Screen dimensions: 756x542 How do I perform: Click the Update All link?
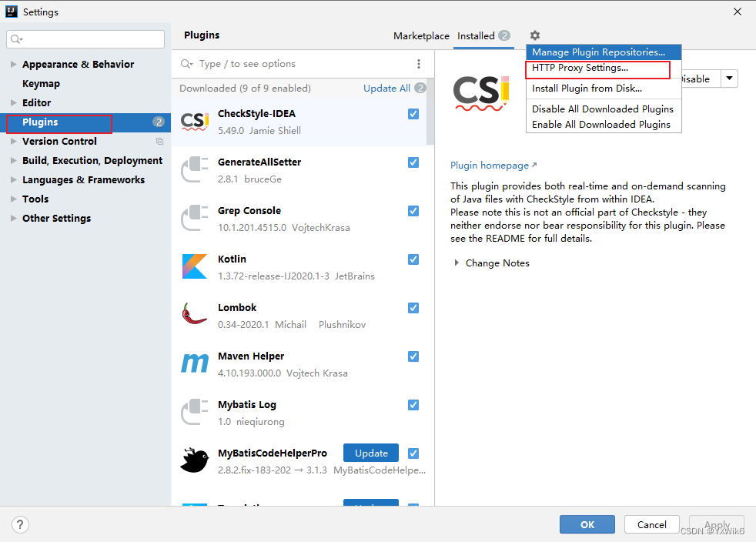tap(386, 89)
